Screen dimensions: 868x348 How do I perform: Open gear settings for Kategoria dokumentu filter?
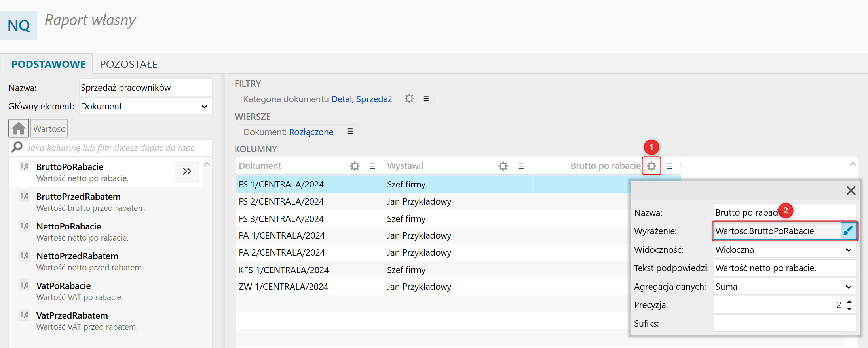point(409,99)
